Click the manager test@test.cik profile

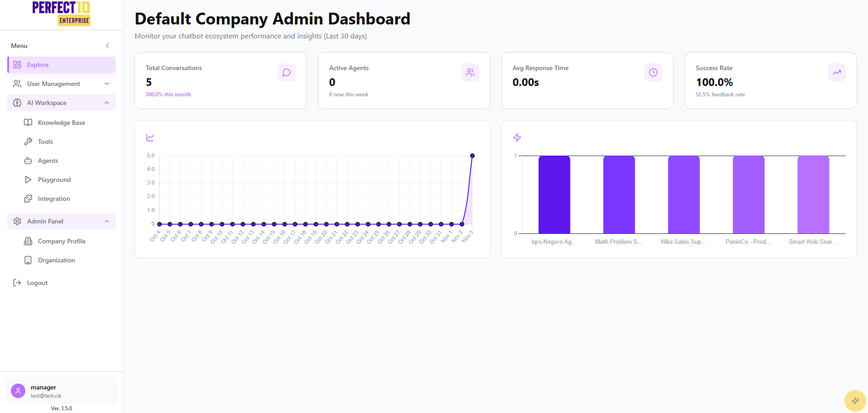click(61, 391)
